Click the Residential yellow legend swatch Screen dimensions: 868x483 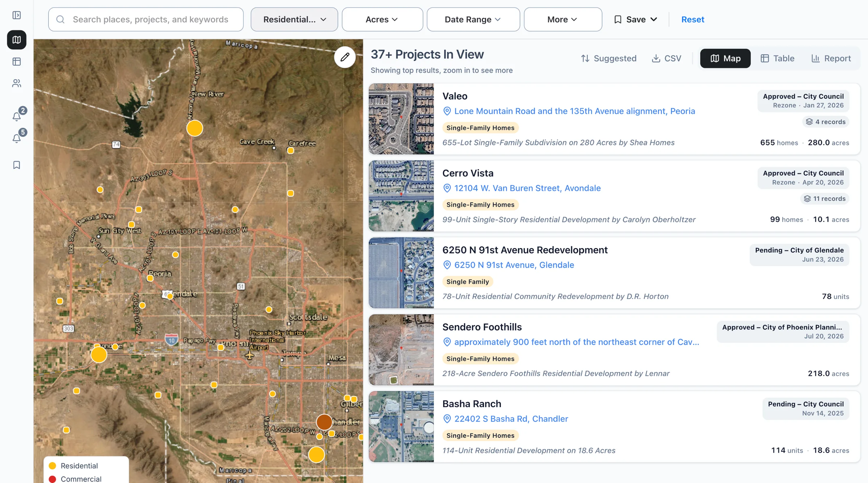pos(52,466)
